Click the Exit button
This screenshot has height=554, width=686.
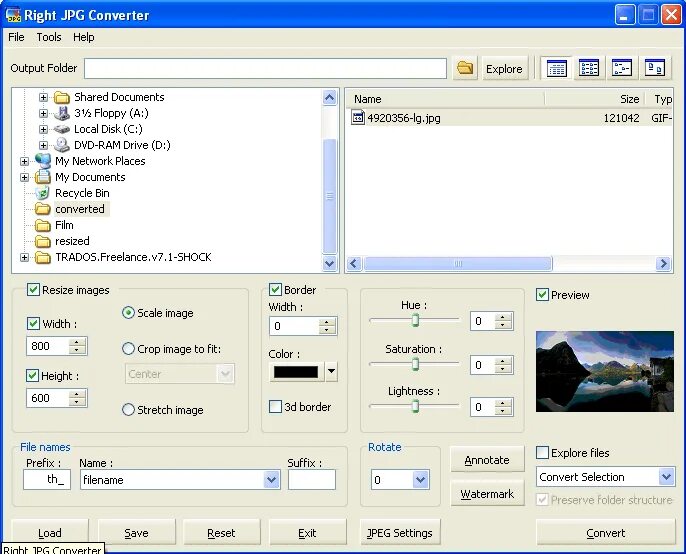(x=307, y=533)
